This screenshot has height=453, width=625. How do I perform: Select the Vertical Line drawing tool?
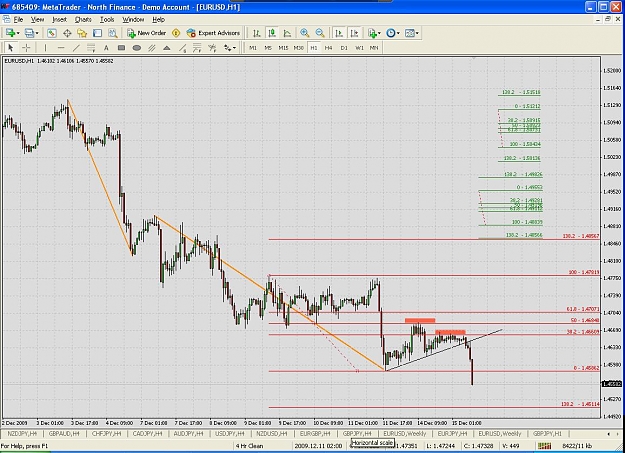click(x=45, y=48)
